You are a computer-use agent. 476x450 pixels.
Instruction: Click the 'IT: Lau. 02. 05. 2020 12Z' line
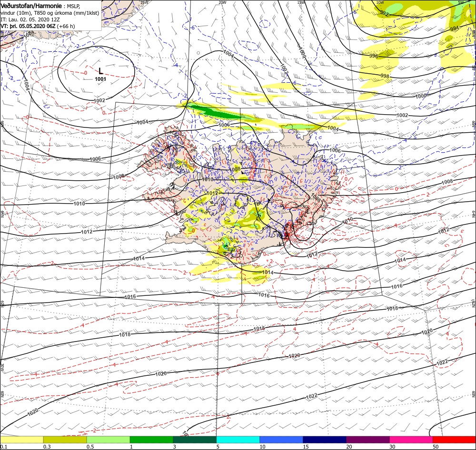click(x=30, y=20)
